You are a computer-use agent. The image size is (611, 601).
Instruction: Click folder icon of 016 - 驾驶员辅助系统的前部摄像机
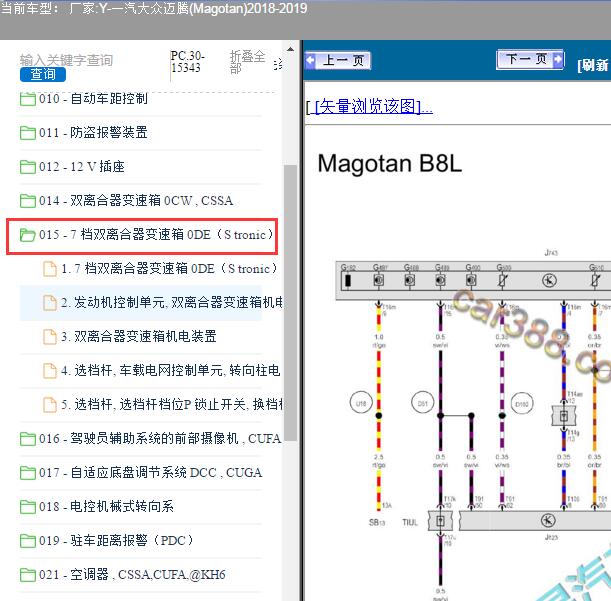click(28, 438)
